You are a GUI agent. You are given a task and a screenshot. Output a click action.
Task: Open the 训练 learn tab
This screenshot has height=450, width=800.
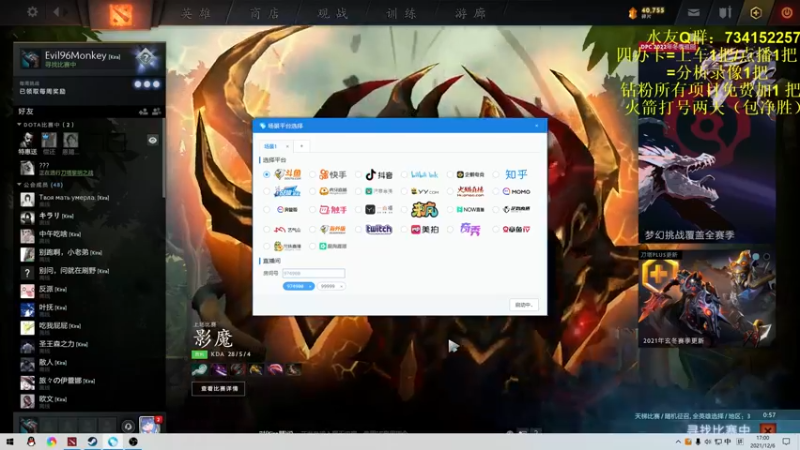(x=402, y=13)
